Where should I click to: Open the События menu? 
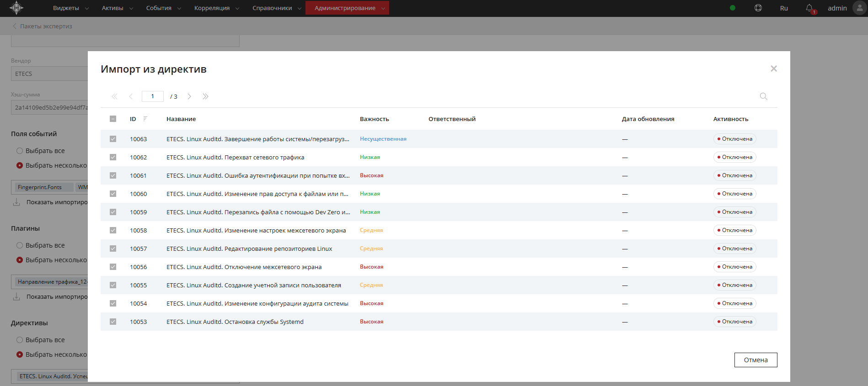click(163, 8)
